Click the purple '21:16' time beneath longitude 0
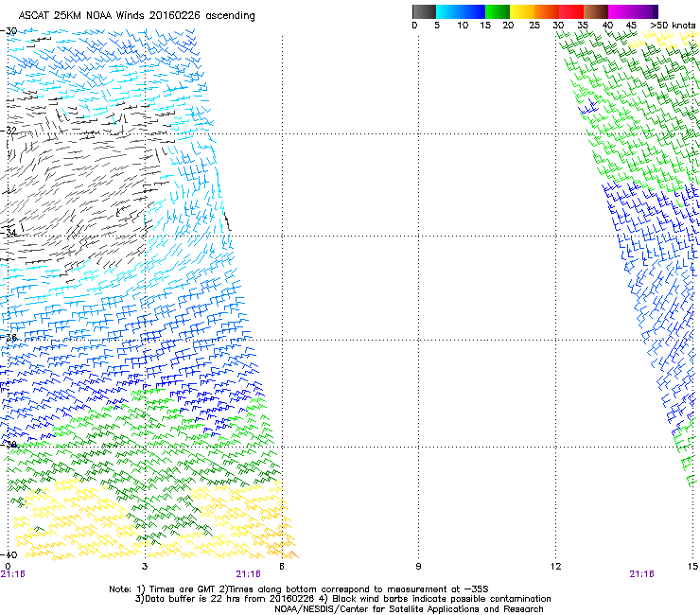The image size is (700, 615). coord(13,574)
